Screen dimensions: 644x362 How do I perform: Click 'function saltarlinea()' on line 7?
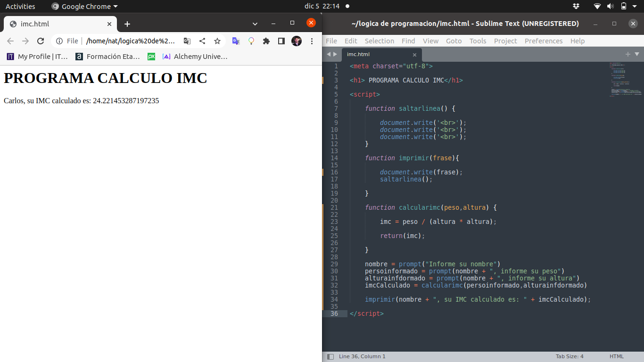point(405,108)
